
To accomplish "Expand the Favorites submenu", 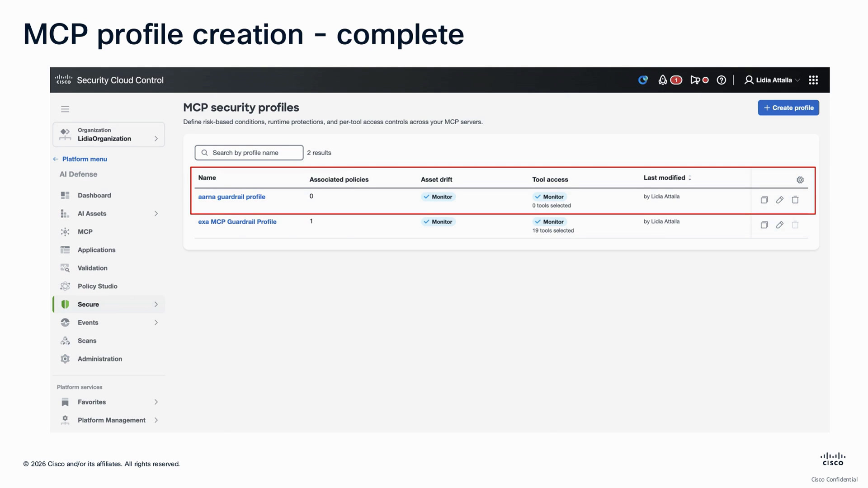I will pos(156,402).
